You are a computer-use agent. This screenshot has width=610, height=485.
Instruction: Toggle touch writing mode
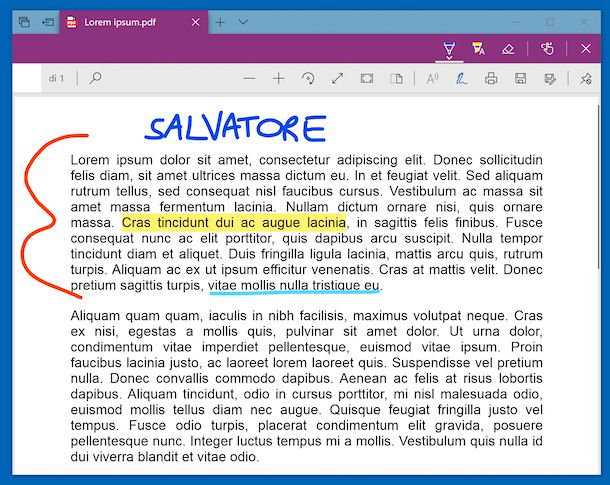pyautogui.click(x=547, y=49)
